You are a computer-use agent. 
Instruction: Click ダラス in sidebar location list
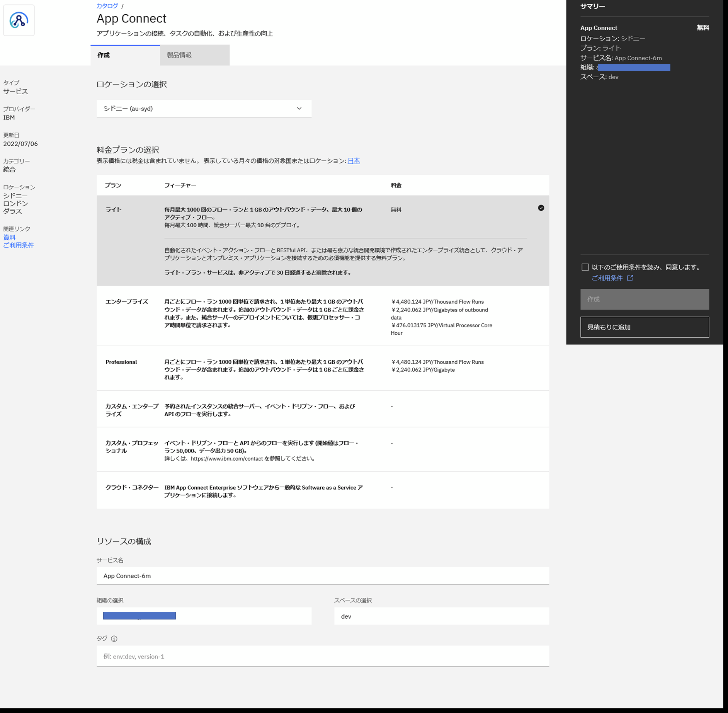click(12, 211)
